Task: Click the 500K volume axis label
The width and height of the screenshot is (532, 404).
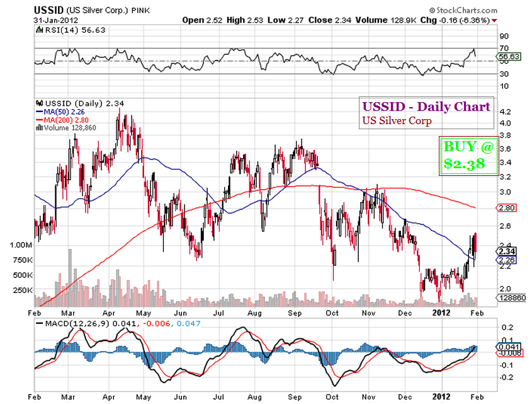Action: (23, 275)
